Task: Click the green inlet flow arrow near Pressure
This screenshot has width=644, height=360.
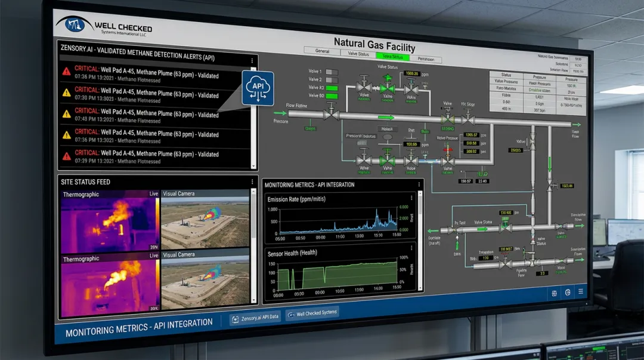Action: 280,113
